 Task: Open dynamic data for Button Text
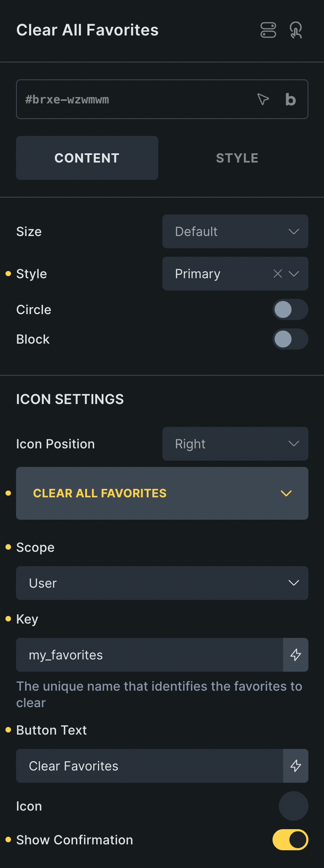point(295,766)
